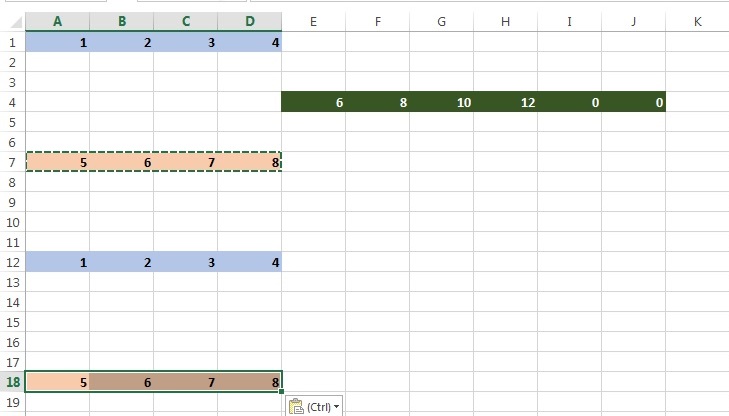Select row 12 header
The height and width of the screenshot is (416, 729).
[12, 262]
